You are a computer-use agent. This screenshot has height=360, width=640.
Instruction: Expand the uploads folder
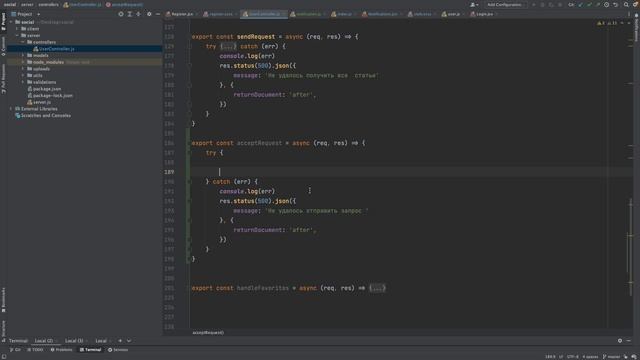[23, 69]
